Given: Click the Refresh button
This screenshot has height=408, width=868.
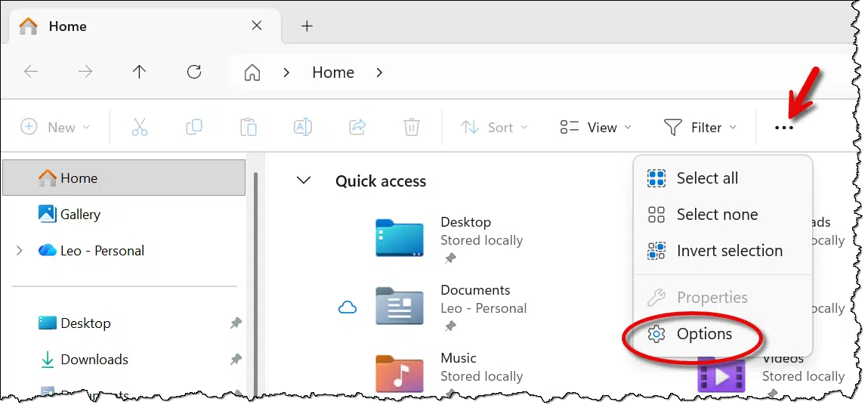Looking at the screenshot, I should [194, 72].
